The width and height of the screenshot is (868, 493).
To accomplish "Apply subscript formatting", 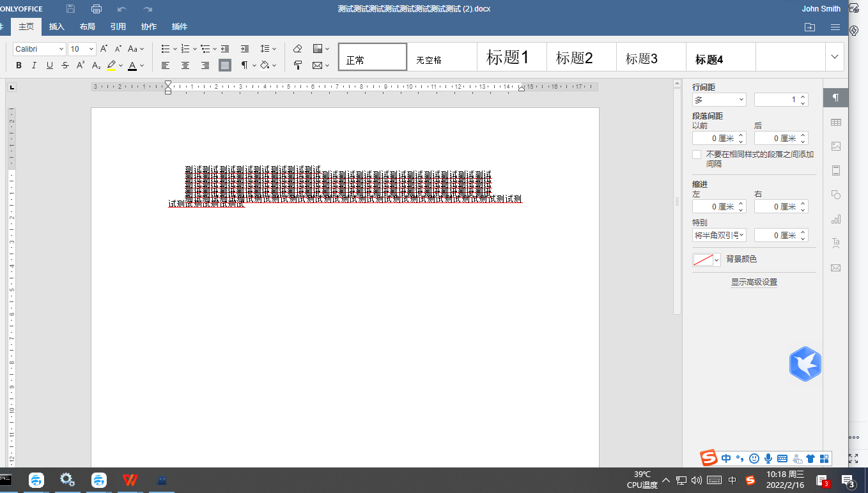I will click(96, 65).
